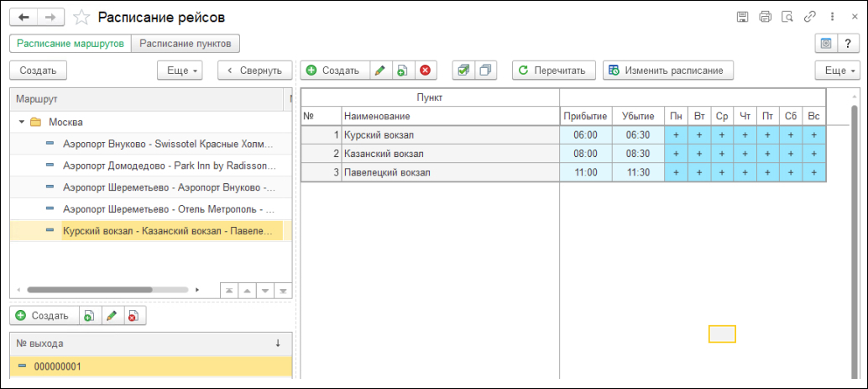Viewport: 868px width, 389px height.
Task: Select the Расписание маршрутов tab
Action: pyautogui.click(x=71, y=43)
